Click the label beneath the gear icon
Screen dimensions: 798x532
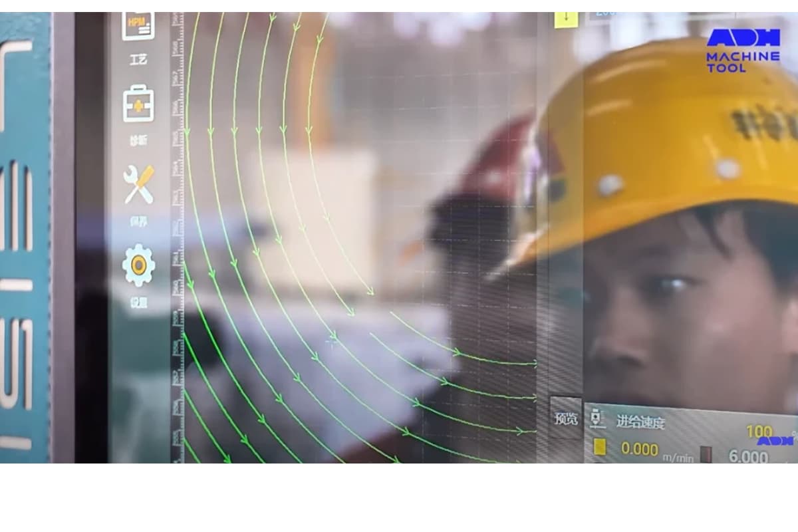pyautogui.click(x=138, y=302)
